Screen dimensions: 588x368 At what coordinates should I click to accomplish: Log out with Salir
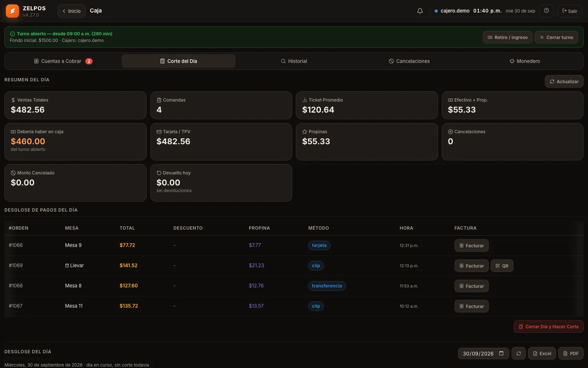[570, 11]
